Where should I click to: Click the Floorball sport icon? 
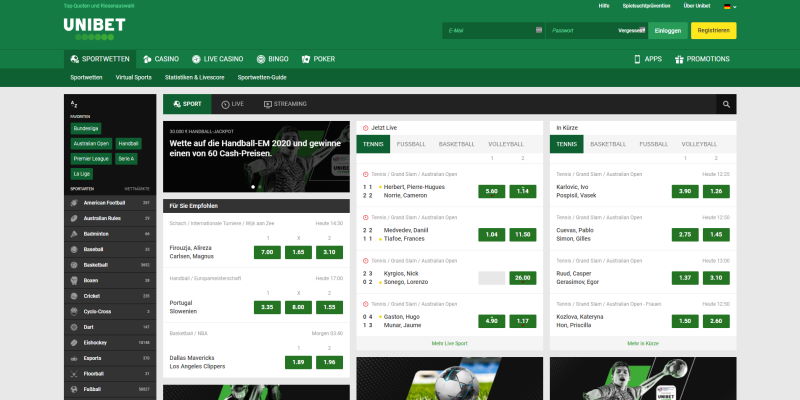click(x=74, y=374)
